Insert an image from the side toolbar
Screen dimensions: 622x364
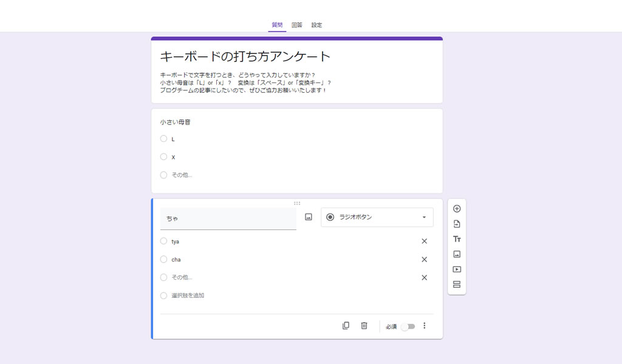(x=457, y=254)
